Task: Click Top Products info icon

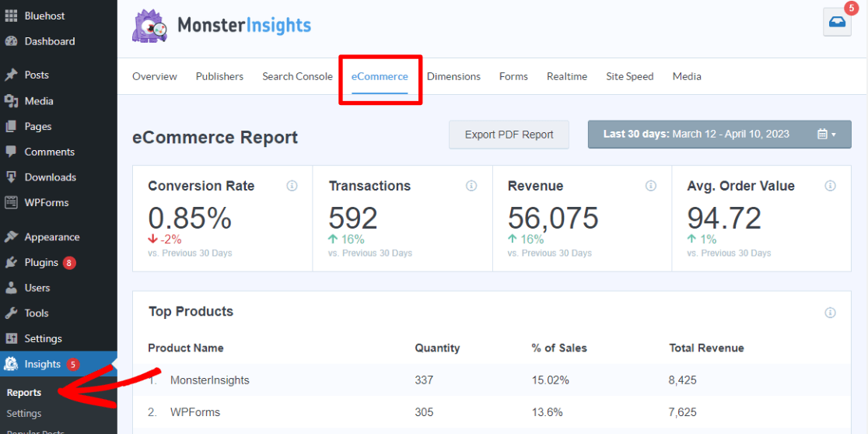Action: [x=831, y=313]
